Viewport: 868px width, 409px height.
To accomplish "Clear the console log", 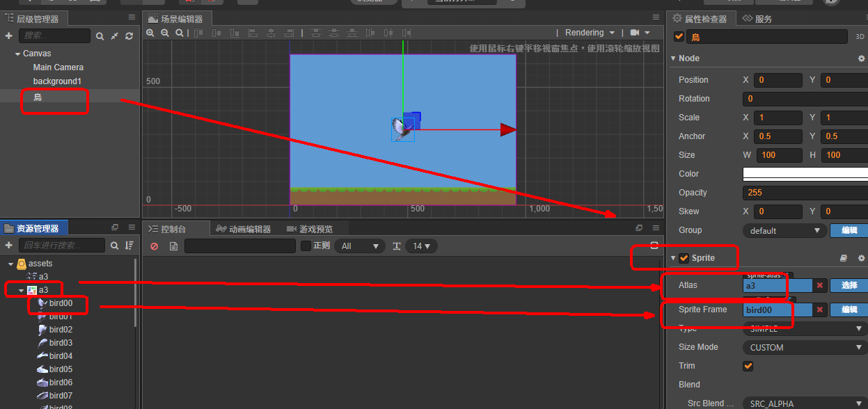I will coord(155,246).
